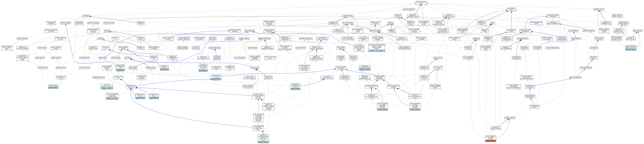Select the 'cellular component biogenesis' node
Viewport: 644px width, 144px height.
pos(235,31)
